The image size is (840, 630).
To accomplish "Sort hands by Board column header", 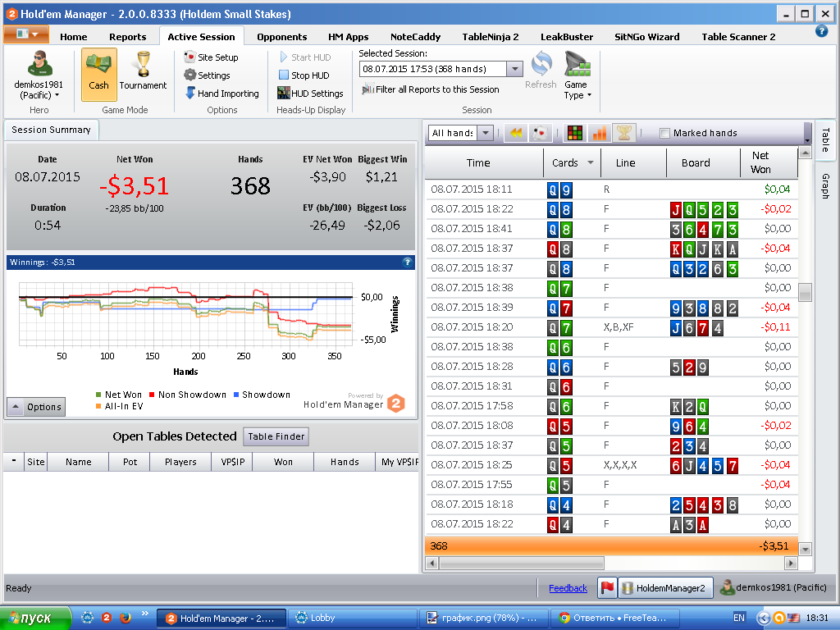I will click(696, 163).
